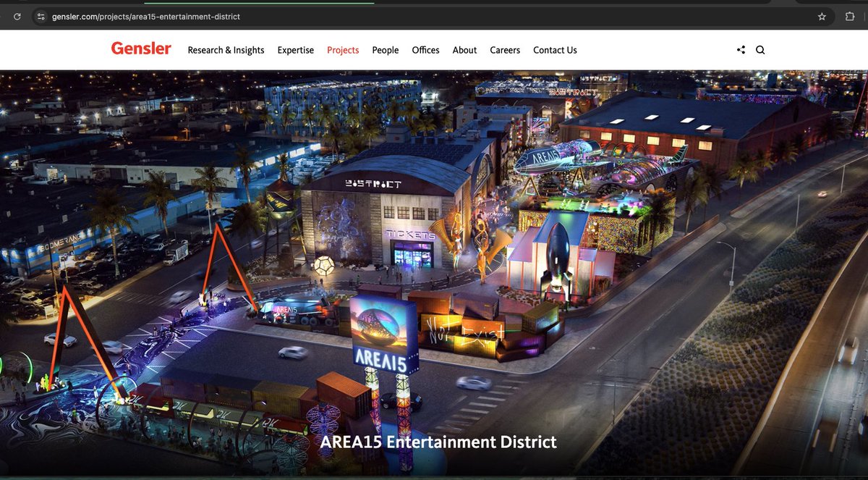
Task: Bookmark this page with the star icon
Action: [x=822, y=16]
